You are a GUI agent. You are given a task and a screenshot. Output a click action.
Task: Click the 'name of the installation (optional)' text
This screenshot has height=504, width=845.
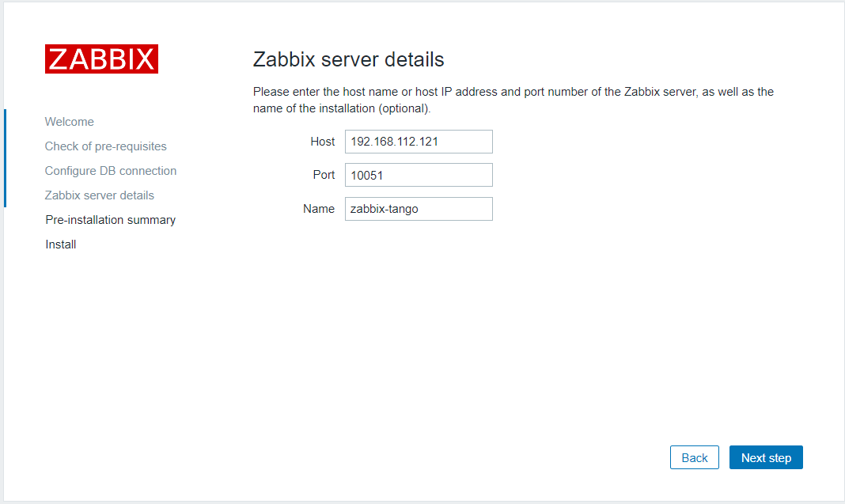342,108
